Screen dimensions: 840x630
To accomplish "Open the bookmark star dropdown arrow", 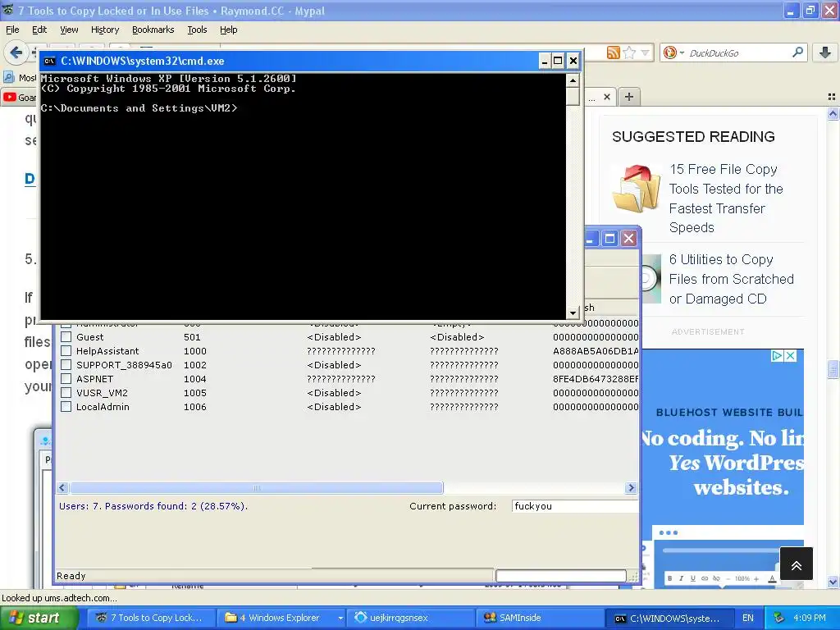I will [645, 52].
